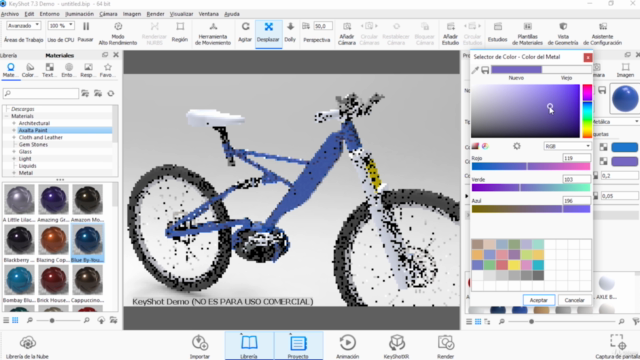Open Áreas de Trabajo dropdown Avanzado
Screen dimensions: 640x360
(24, 26)
